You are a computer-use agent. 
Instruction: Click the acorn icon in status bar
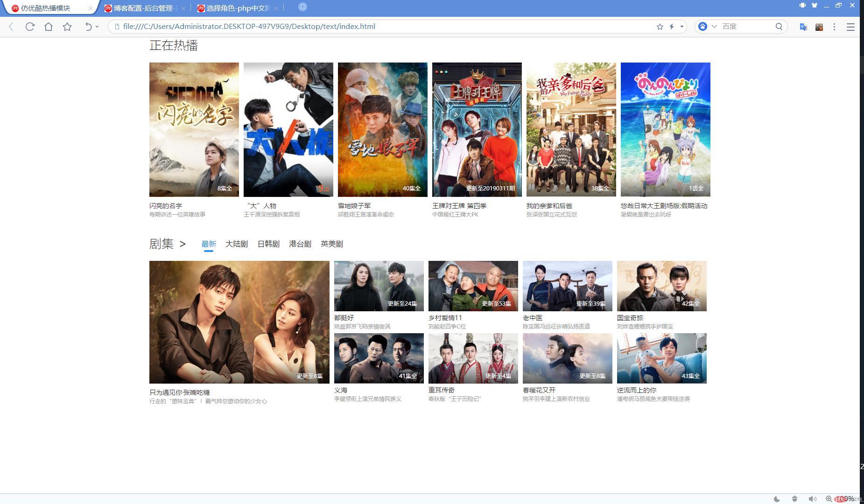(x=794, y=499)
